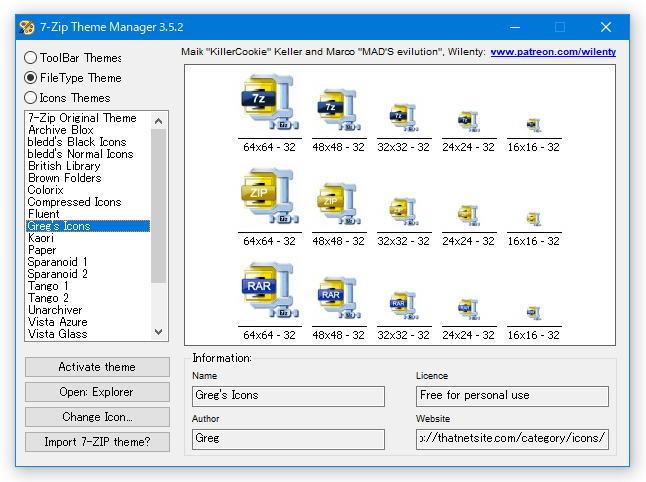Open the www.patreon.com/wilenty link
The width and height of the screenshot is (646, 482).
[x=553, y=52]
